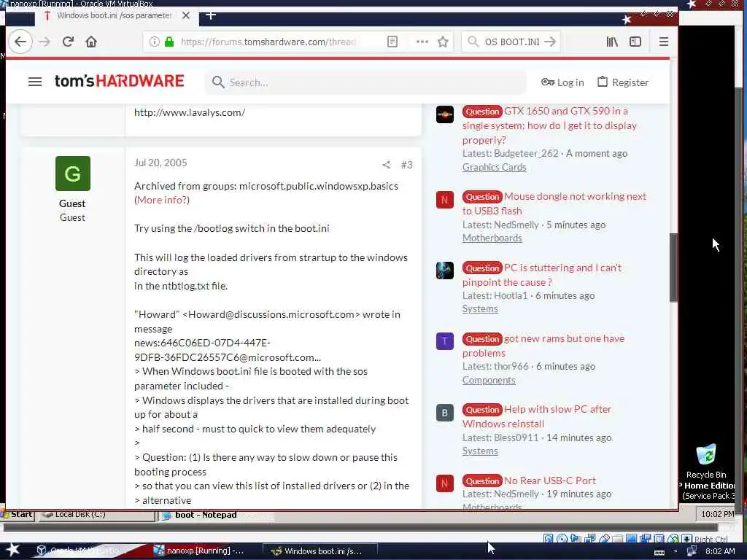The image size is (747, 560).
Task: Open Help with slow PC question
Action: pyautogui.click(x=537, y=416)
